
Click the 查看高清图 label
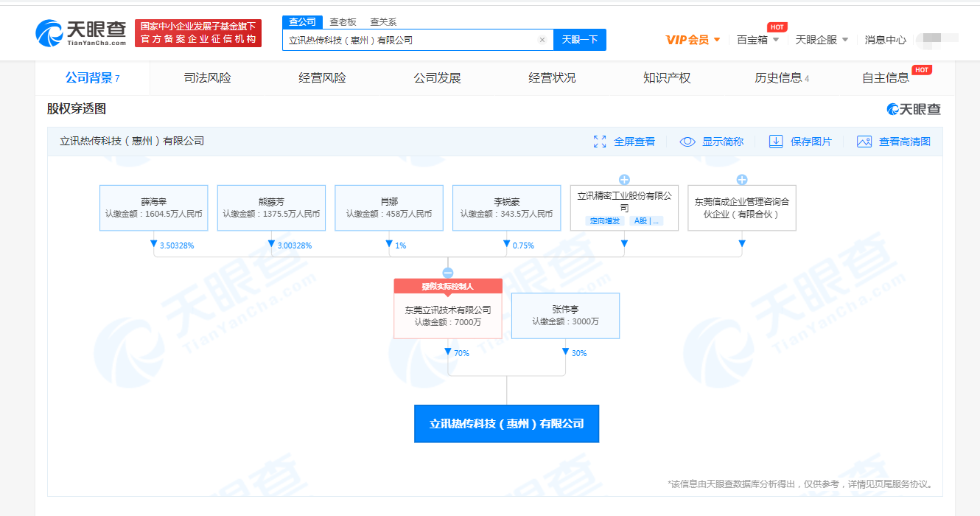coord(905,142)
